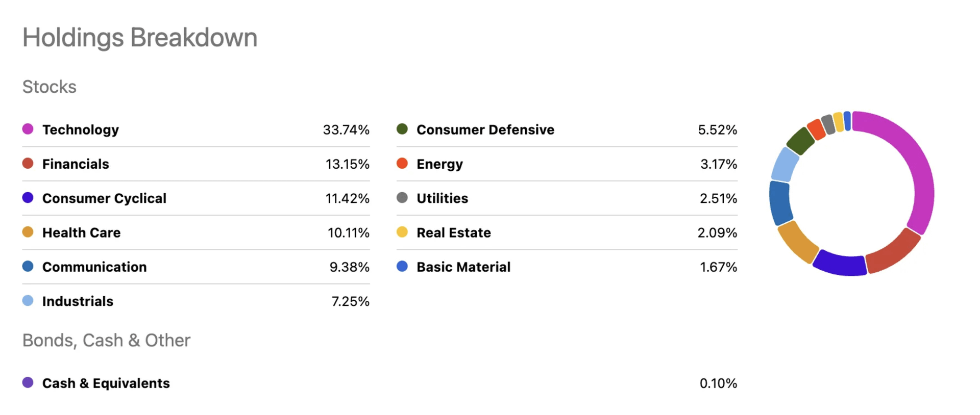The image size is (980, 415).
Task: Click the indigo Consumer Cyclical donut segment
Action: coord(840,263)
